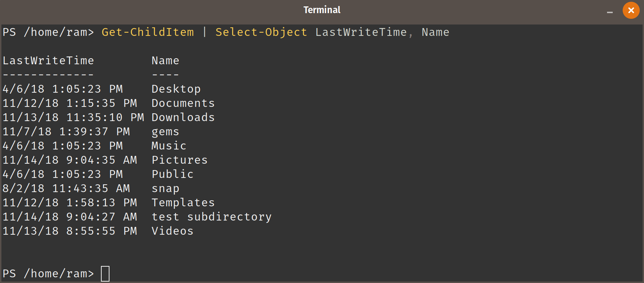
Task: Click the Public directory name
Action: pyautogui.click(x=172, y=174)
